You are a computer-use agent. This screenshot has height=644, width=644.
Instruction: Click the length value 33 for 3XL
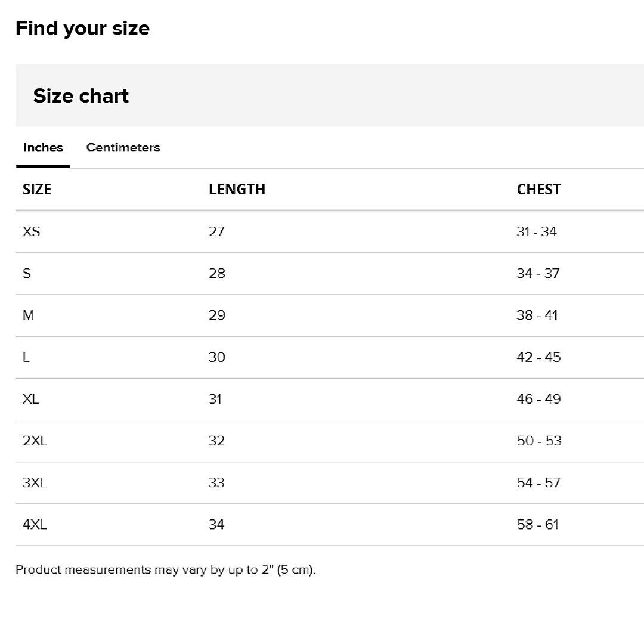216,483
